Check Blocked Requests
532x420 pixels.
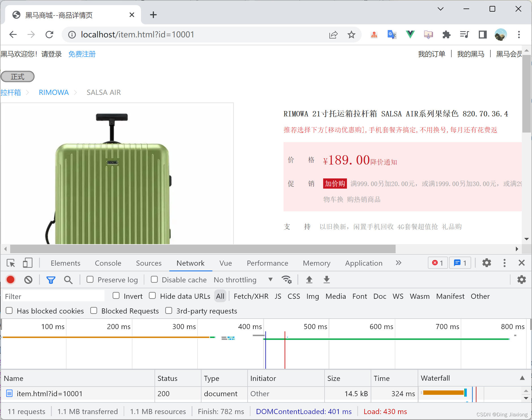[x=94, y=311]
